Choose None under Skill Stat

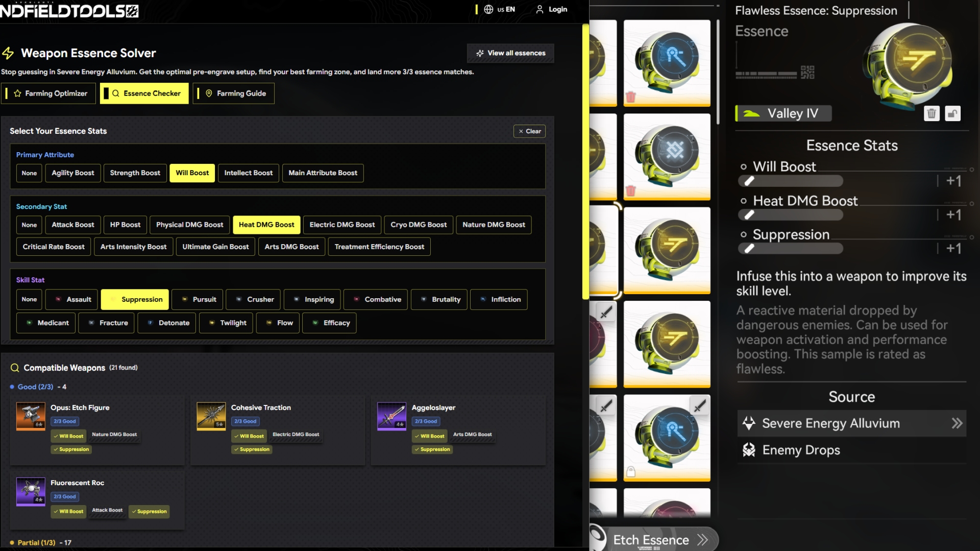click(29, 299)
